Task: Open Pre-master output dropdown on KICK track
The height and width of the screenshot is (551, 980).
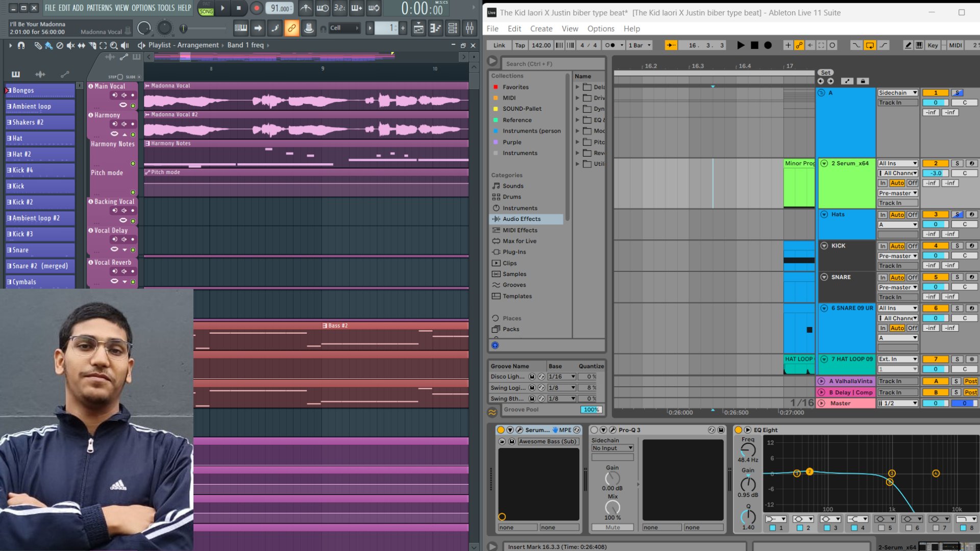Action: (x=898, y=256)
